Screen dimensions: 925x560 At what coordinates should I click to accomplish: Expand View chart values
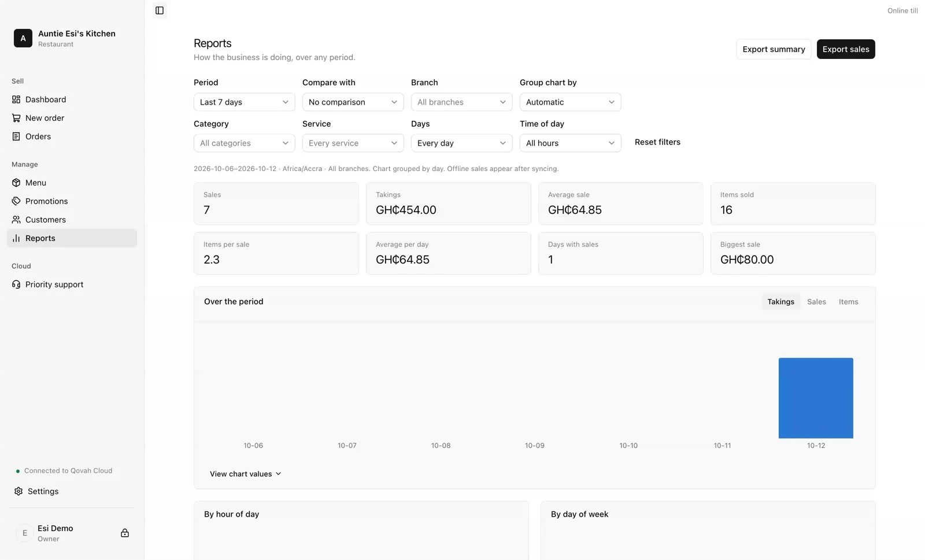click(245, 474)
